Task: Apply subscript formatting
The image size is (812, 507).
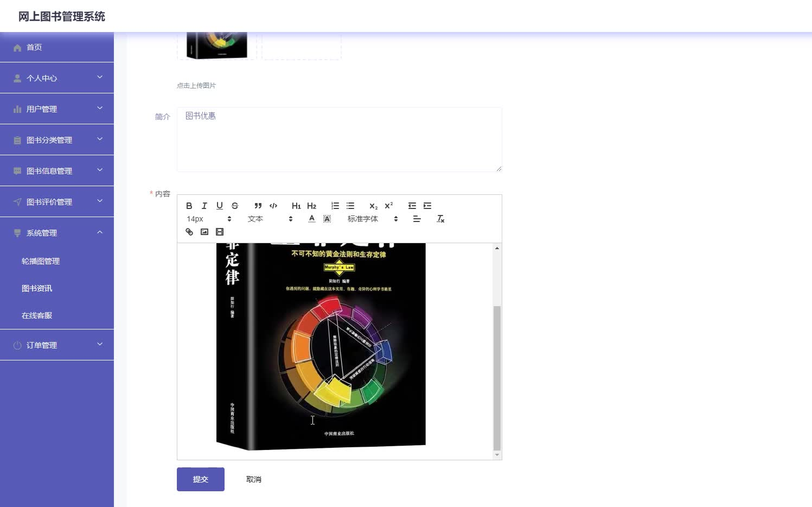Action: [373, 206]
